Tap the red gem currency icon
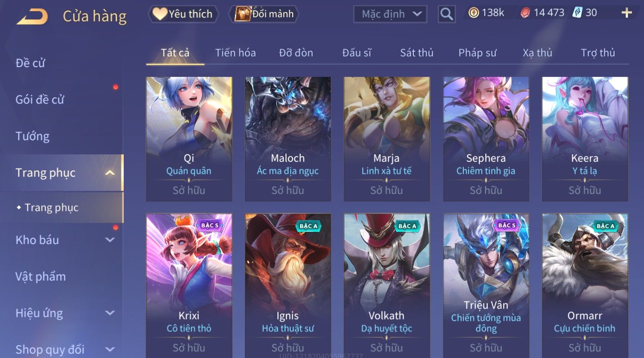Screen dimensions: 644x358 [525, 13]
